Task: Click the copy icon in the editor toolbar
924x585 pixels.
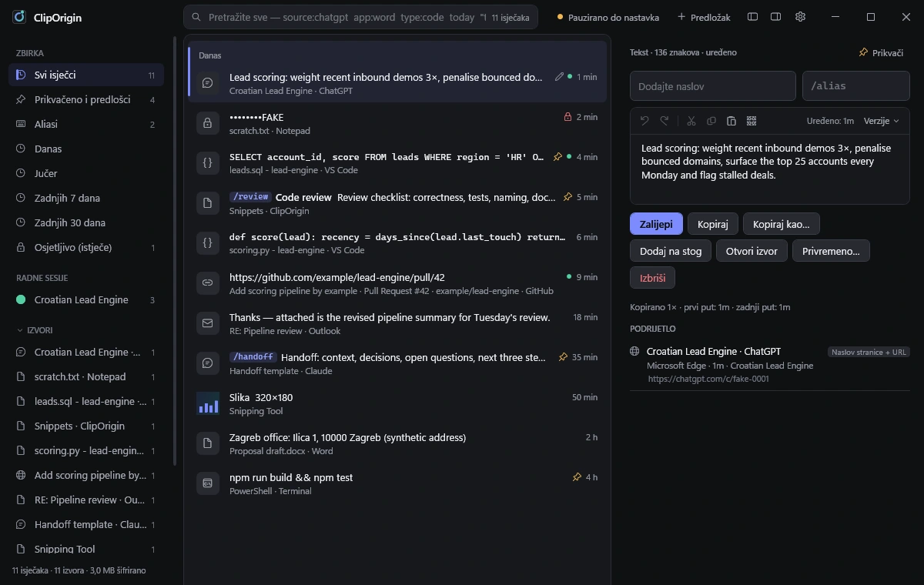Action: tap(711, 121)
